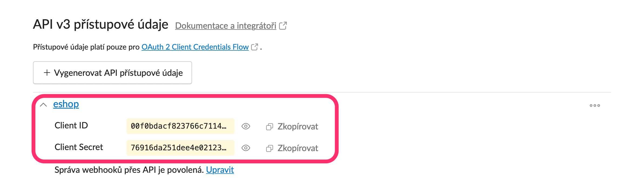Click the external link icon next to Dokumentace
Screen dimensions: 644x182
(x=283, y=26)
